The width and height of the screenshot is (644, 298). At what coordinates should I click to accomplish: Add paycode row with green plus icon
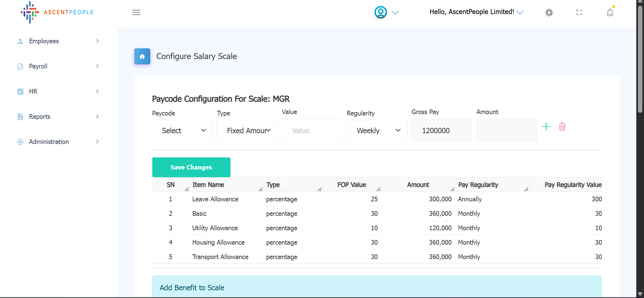(546, 127)
